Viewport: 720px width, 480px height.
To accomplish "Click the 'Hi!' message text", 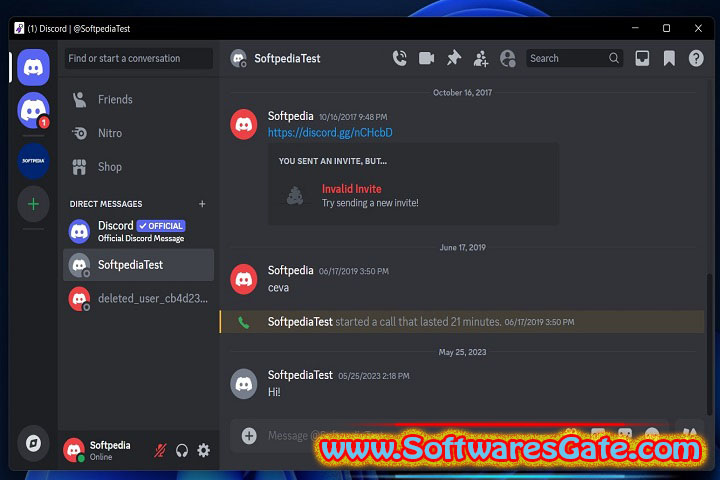I will 274,392.
